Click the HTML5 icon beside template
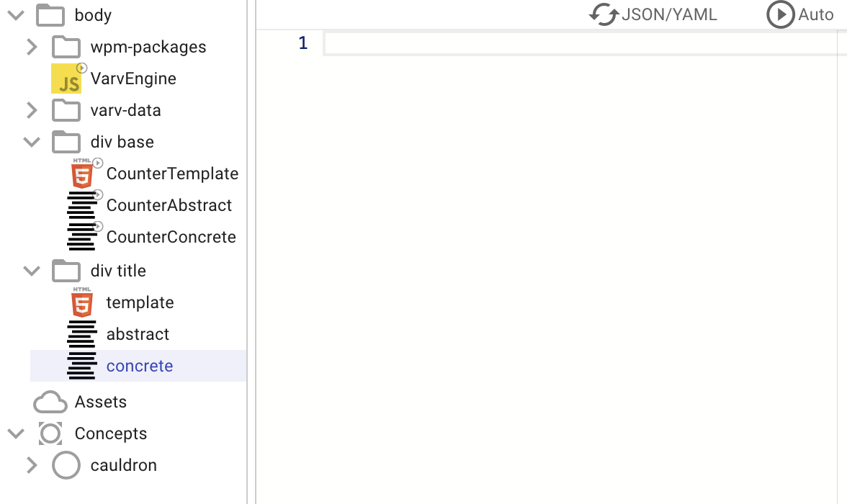 coord(82,303)
